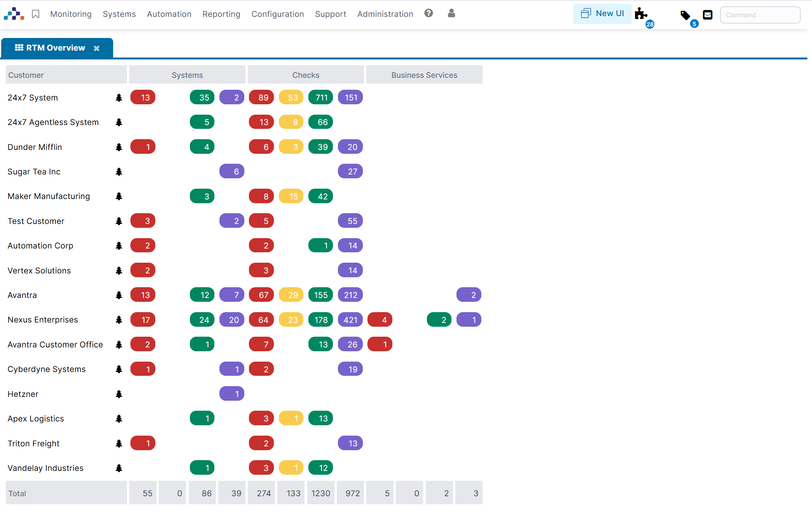Open the Monitoring menu

[x=71, y=14]
